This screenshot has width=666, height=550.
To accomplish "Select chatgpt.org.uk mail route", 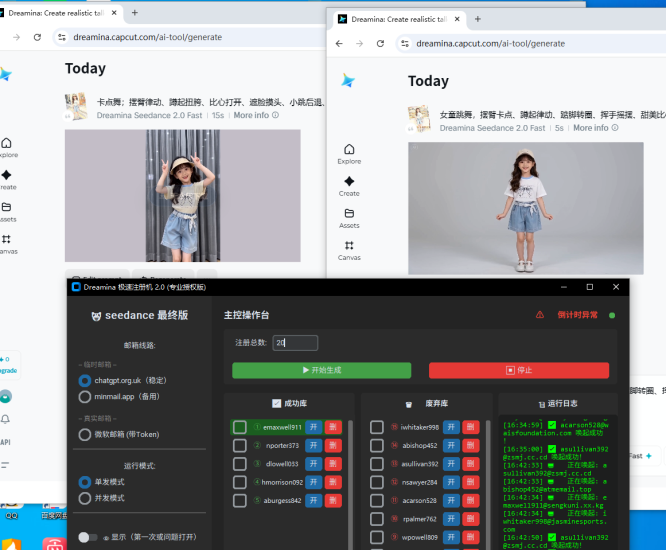I will (85, 381).
